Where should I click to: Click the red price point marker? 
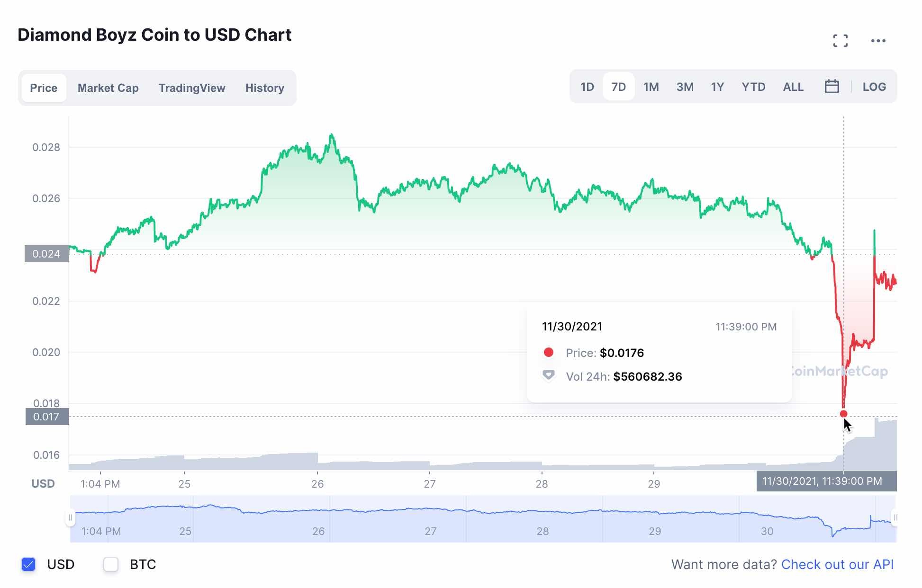(x=843, y=414)
